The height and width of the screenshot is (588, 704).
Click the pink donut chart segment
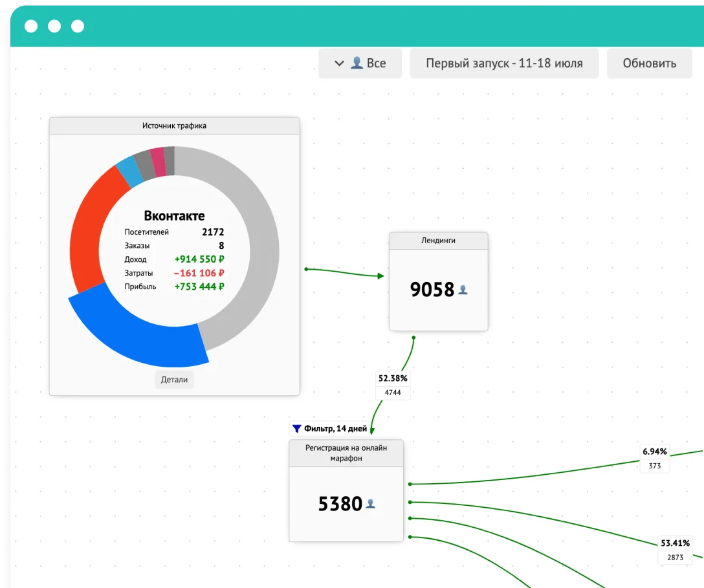tap(157, 162)
